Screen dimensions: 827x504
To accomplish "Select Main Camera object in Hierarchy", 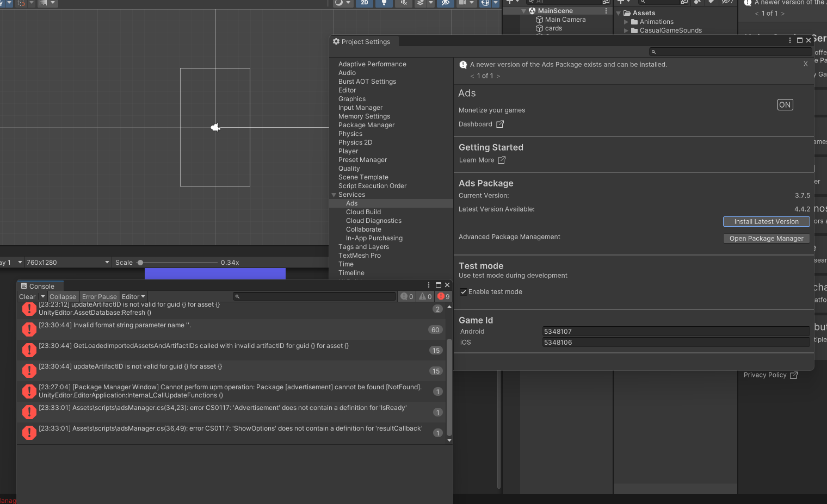I will pyautogui.click(x=565, y=20).
